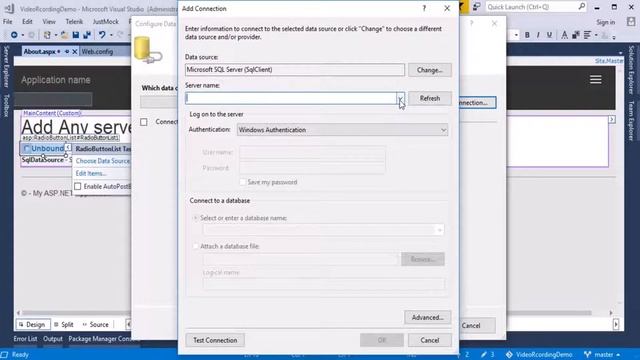640x360 pixels.
Task: Select 'Attach a database file' radio button
Action: coord(196,246)
